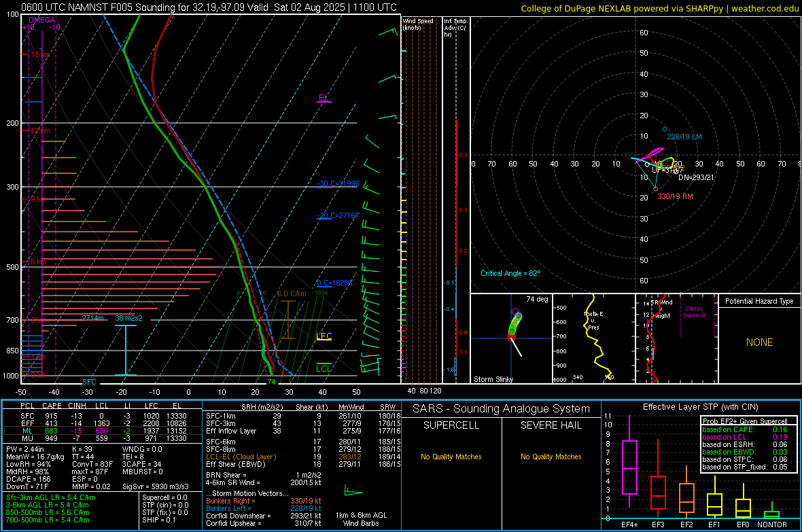Select the based on STP_fixed: probability line
Viewport: 802px width, 532px height.
coord(745,467)
